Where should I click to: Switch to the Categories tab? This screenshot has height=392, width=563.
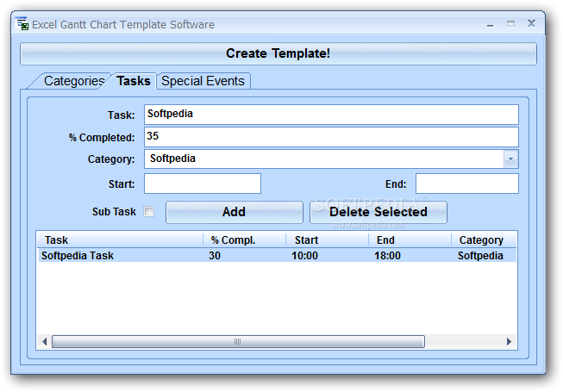coord(73,81)
